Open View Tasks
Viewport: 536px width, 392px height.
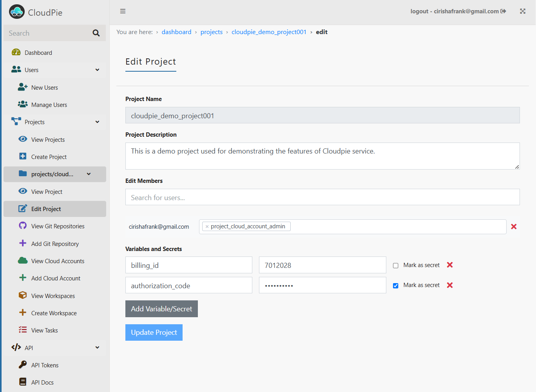point(55,330)
